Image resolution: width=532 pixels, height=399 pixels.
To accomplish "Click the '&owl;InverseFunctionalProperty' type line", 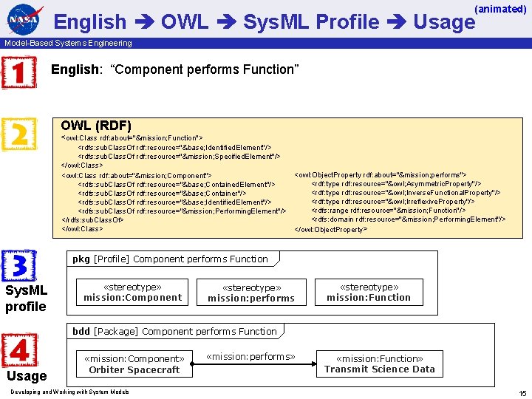I will click(x=406, y=193).
